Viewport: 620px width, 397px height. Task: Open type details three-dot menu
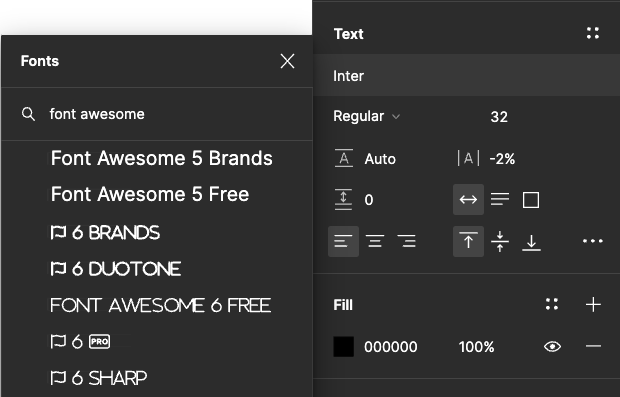click(593, 241)
